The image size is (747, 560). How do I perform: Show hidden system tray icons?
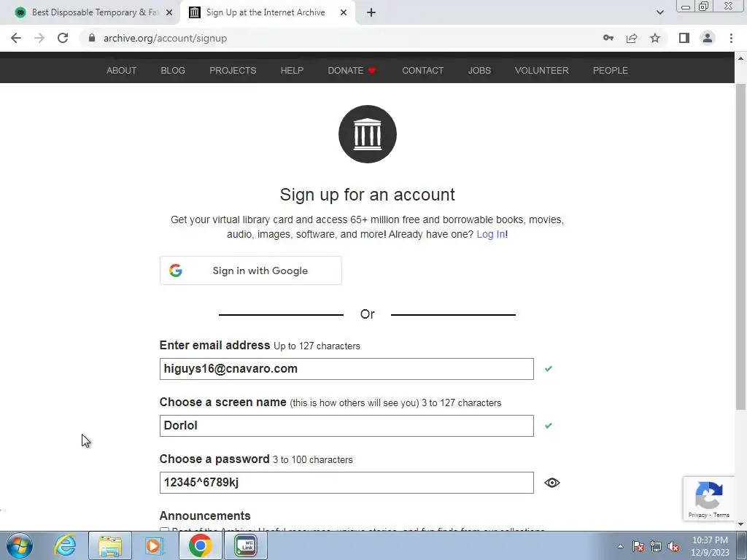click(620, 546)
